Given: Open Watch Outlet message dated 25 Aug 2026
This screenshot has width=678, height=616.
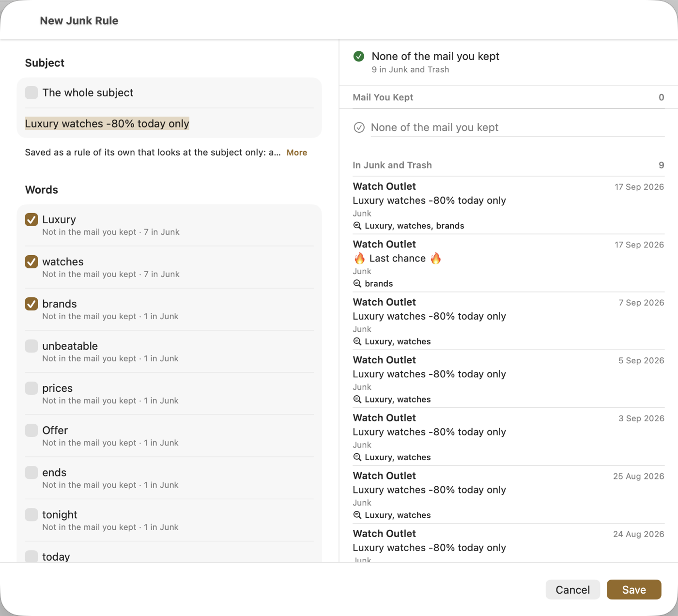Looking at the screenshot, I should pos(508,494).
